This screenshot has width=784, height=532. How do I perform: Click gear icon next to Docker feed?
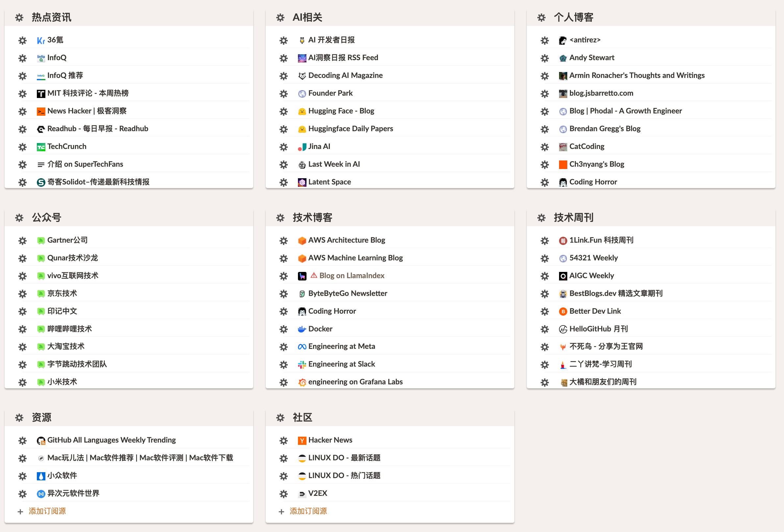coord(283,329)
